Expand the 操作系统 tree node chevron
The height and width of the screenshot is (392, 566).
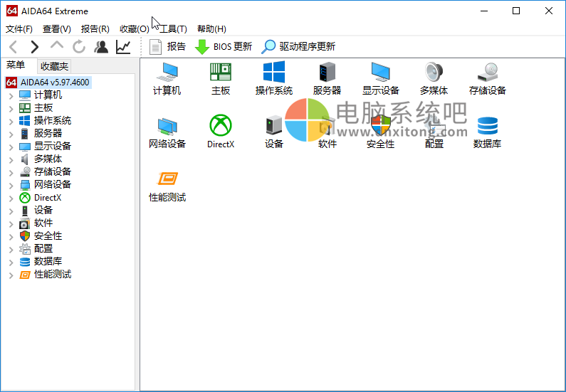(x=11, y=121)
